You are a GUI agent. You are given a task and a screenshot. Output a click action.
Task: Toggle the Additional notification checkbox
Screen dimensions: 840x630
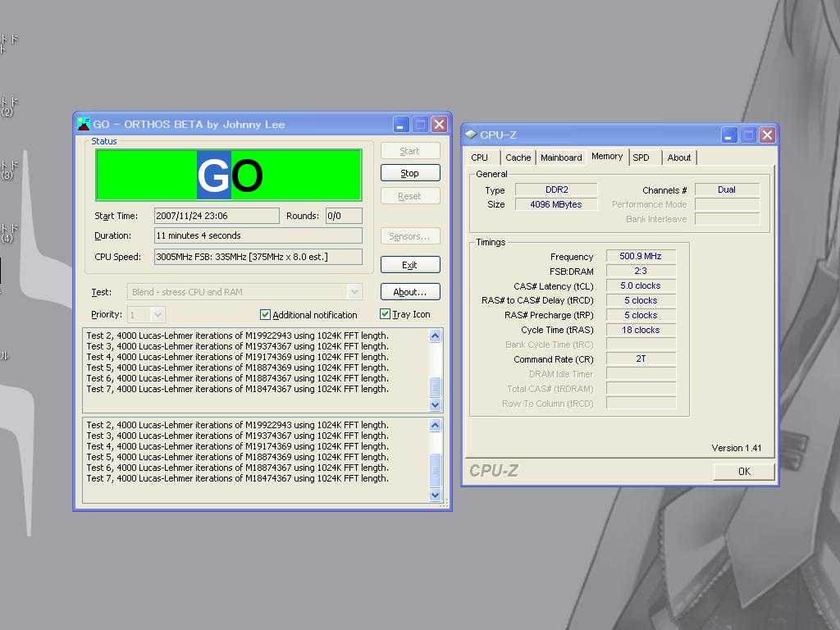point(265,314)
